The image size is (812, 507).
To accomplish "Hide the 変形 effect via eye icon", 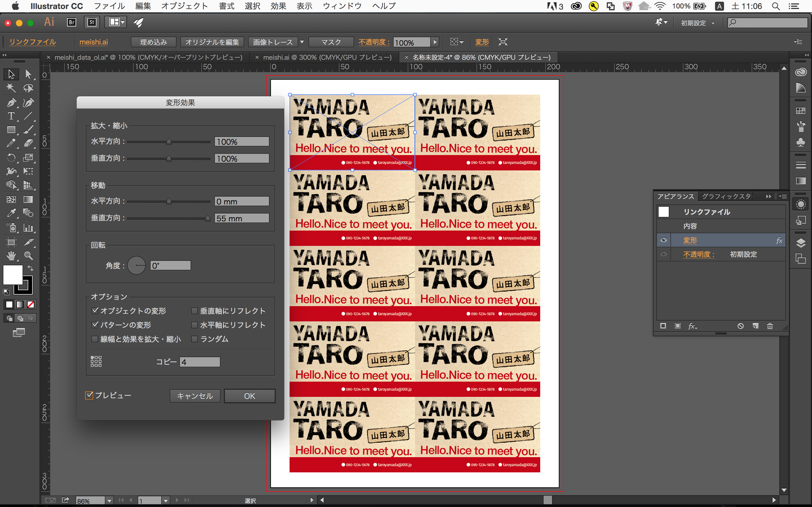I will click(663, 240).
